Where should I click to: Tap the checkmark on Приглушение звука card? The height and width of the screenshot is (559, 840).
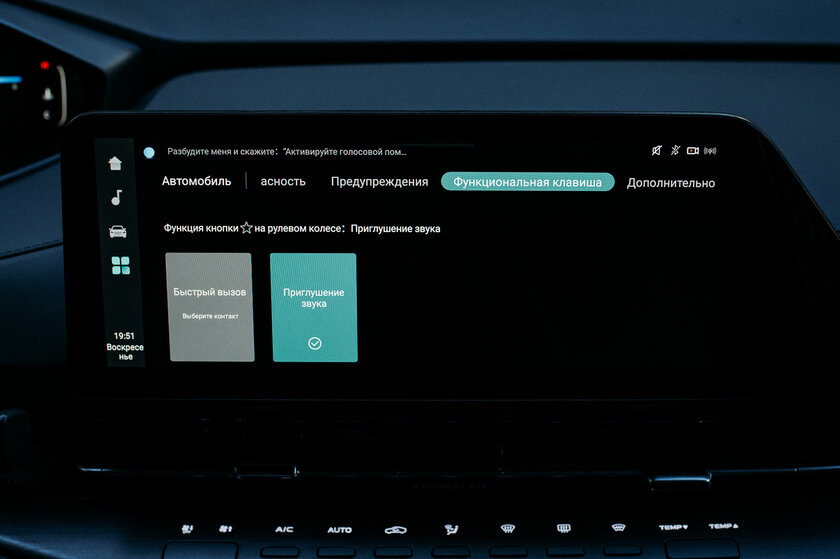pyautogui.click(x=315, y=343)
